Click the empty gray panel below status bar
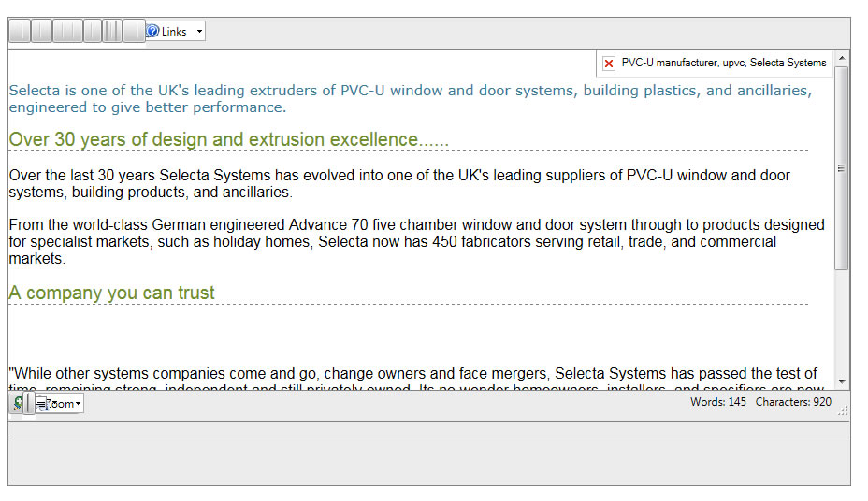The height and width of the screenshot is (501, 868). click(428, 461)
